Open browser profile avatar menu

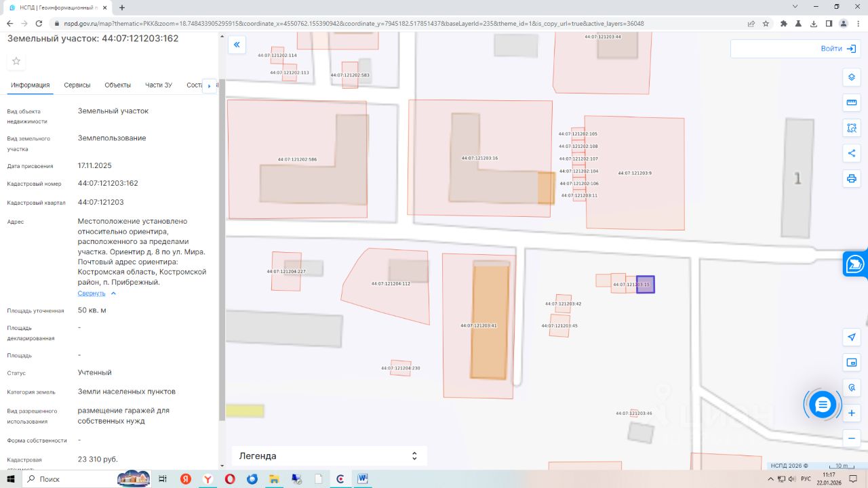(x=844, y=23)
